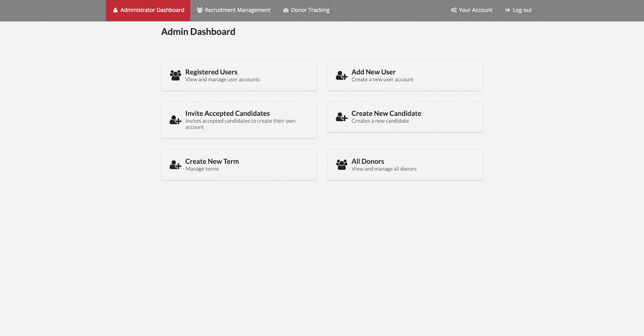The width and height of the screenshot is (644, 336).
Task: Click 'View and manage user accounts' description
Action: coord(223,80)
